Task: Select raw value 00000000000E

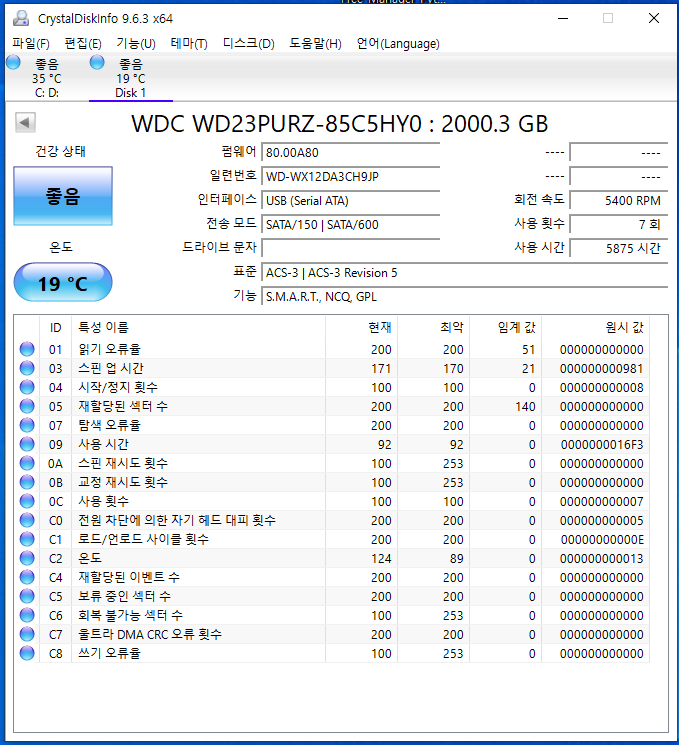Action: 602,540
